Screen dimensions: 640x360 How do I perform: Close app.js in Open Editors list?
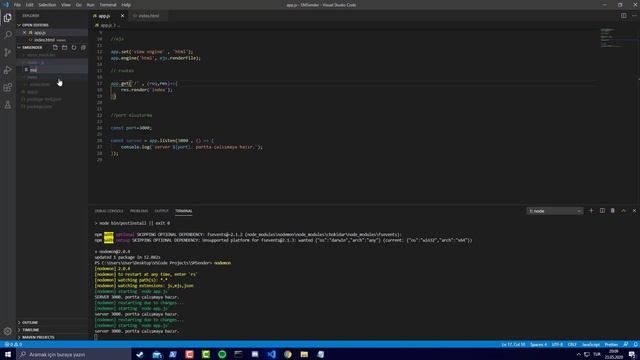coord(24,32)
